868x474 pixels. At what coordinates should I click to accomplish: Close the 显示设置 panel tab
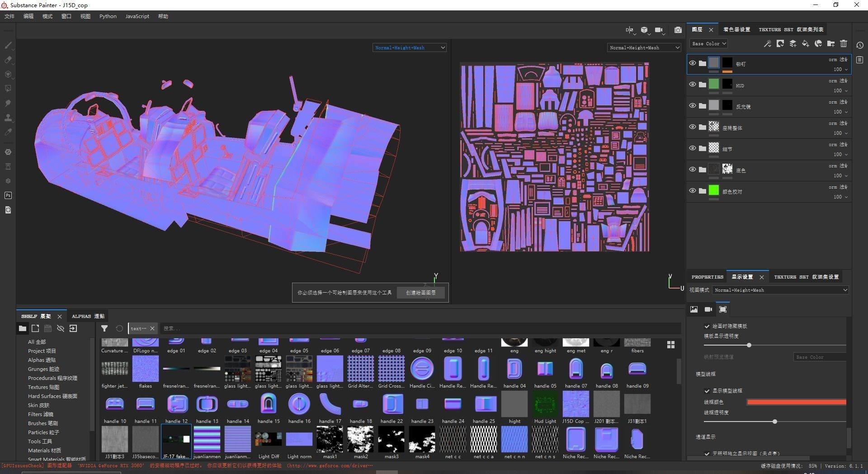[x=762, y=277]
